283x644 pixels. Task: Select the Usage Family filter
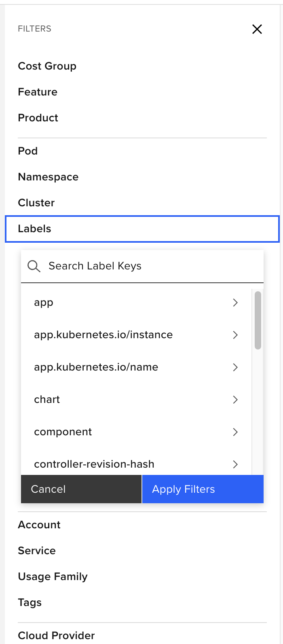pyautogui.click(x=53, y=576)
